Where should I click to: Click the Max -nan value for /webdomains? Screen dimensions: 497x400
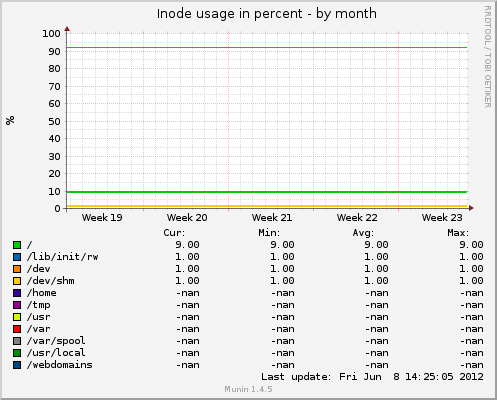(x=472, y=365)
